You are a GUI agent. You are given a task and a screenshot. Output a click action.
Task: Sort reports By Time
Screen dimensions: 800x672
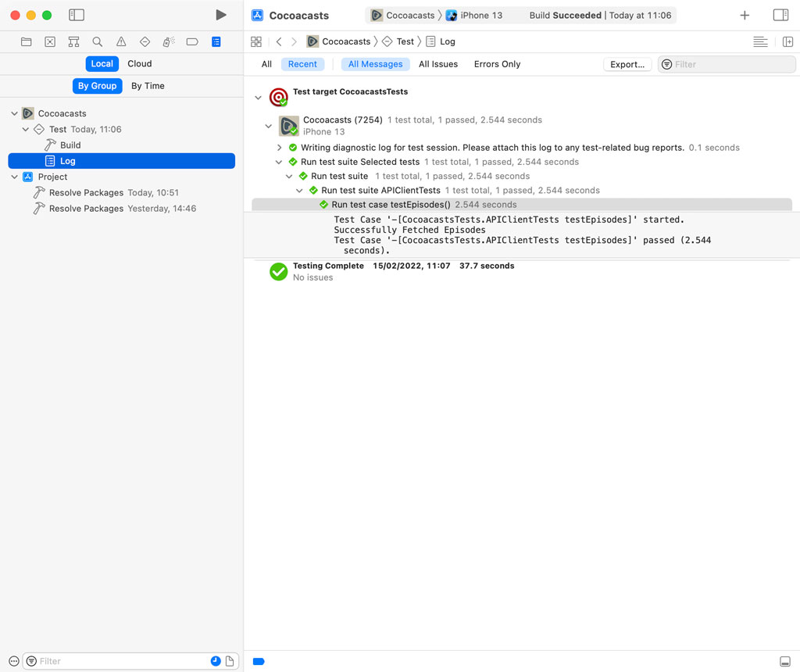tap(148, 86)
